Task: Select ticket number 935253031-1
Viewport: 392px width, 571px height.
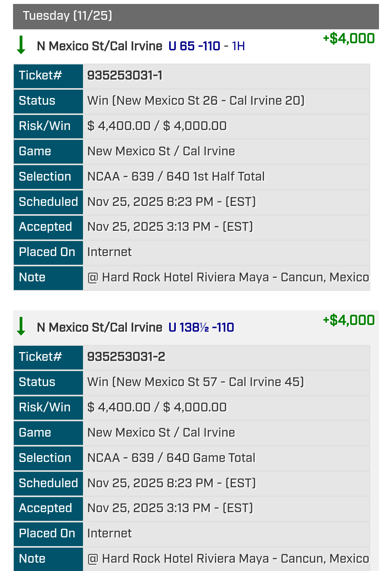Action: click(125, 75)
